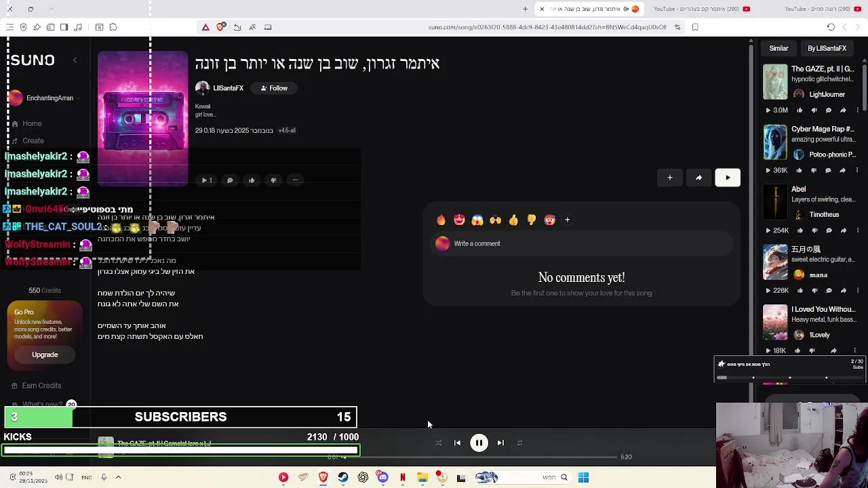Collapse the Suno sidebar with chevron
The image size is (868, 488).
pos(75,60)
